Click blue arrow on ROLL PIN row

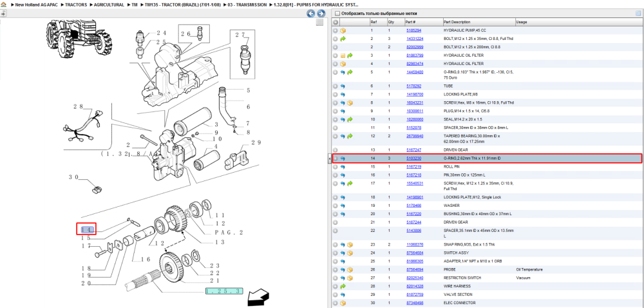click(x=343, y=167)
